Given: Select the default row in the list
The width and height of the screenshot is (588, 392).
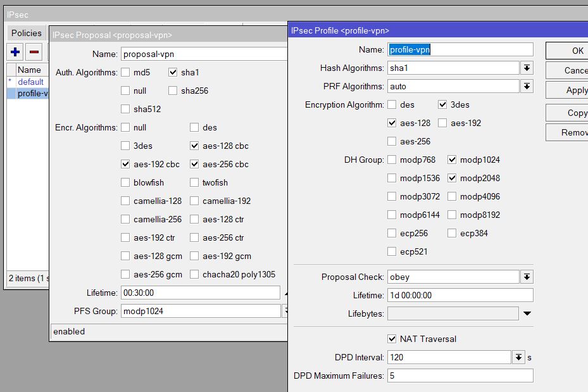Looking at the screenshot, I should tap(30, 82).
